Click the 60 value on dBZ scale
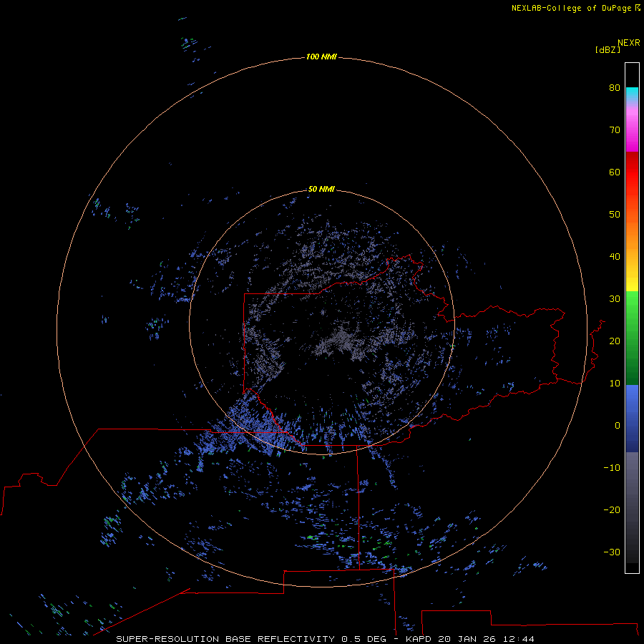 point(615,172)
